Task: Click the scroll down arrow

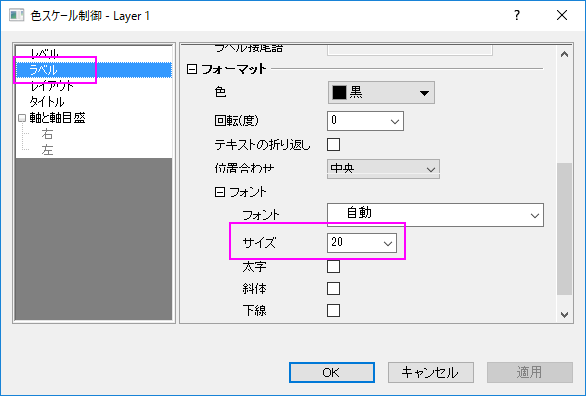Action: coord(564,315)
